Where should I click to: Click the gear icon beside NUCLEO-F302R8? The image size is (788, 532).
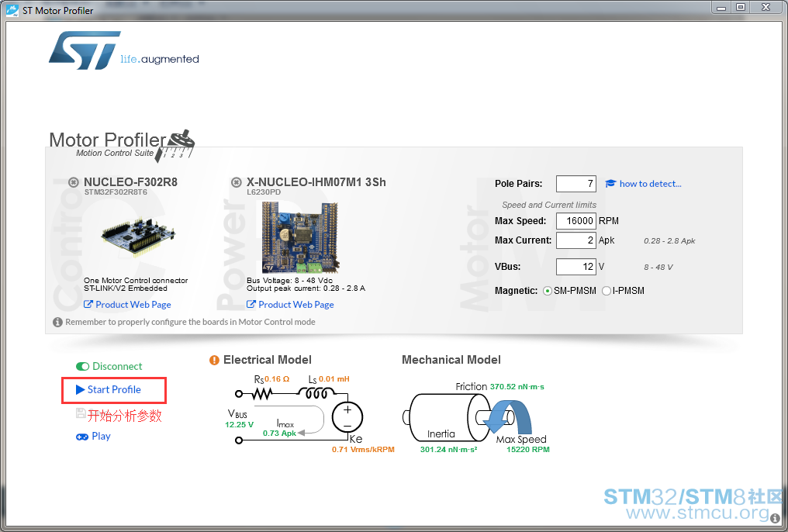pyautogui.click(x=74, y=182)
